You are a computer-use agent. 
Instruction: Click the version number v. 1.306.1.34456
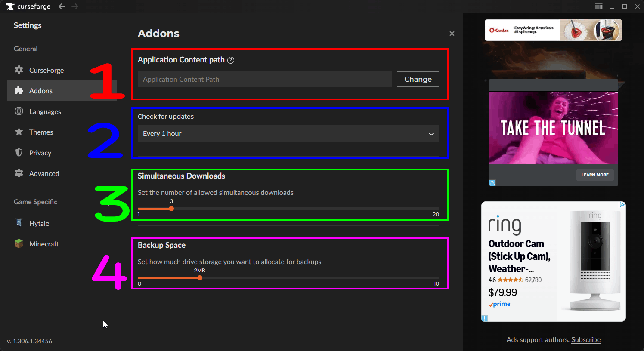coord(29,341)
